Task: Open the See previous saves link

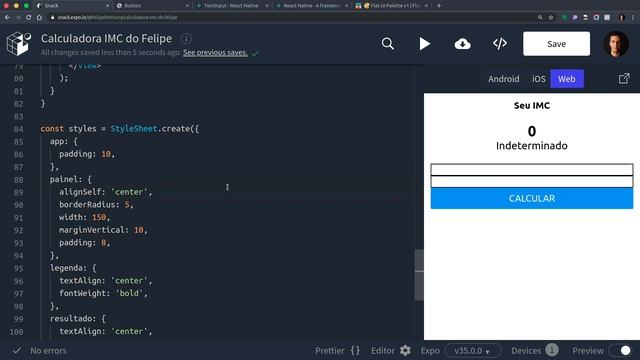Action: [x=215, y=53]
